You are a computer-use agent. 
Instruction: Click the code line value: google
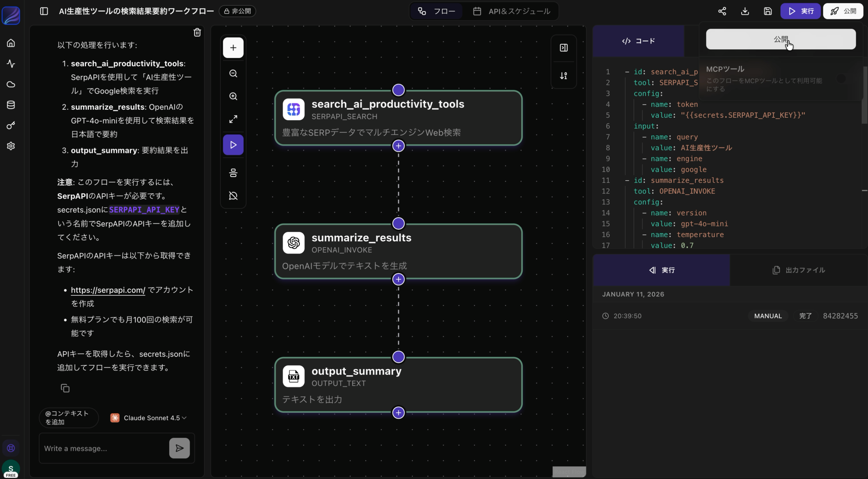679,169
